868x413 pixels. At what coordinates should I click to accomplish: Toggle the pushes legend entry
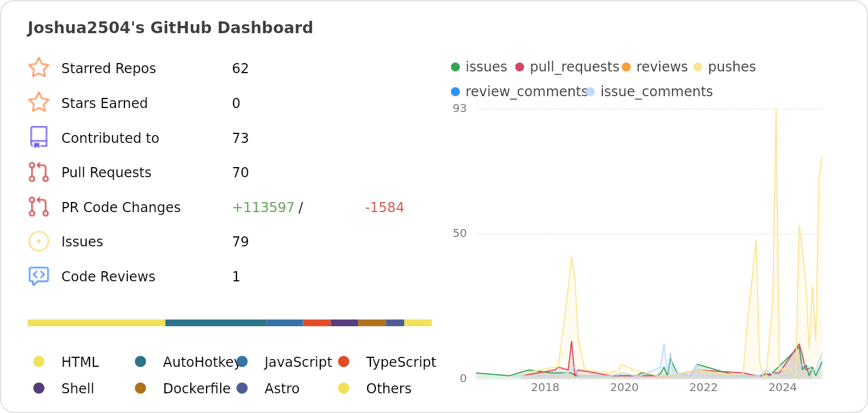tap(724, 67)
